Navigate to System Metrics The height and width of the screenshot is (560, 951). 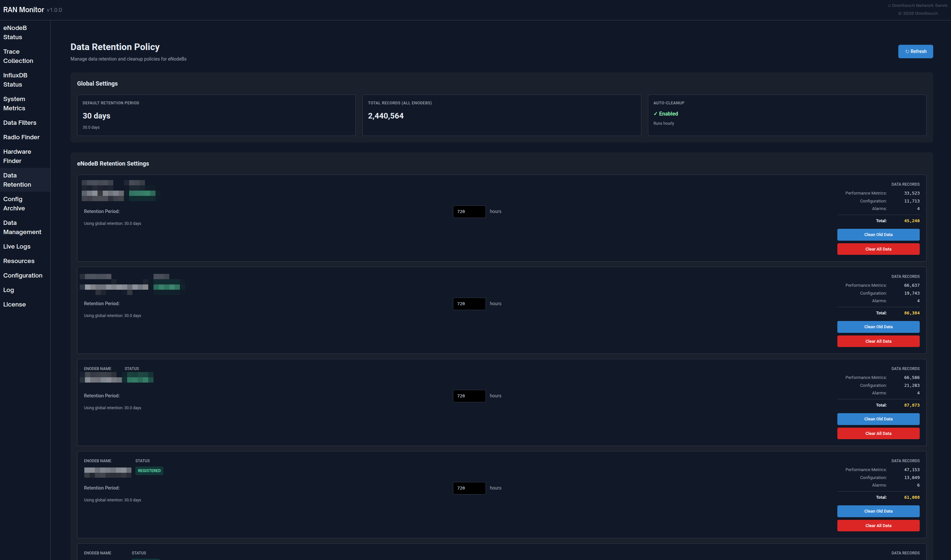pos(14,103)
